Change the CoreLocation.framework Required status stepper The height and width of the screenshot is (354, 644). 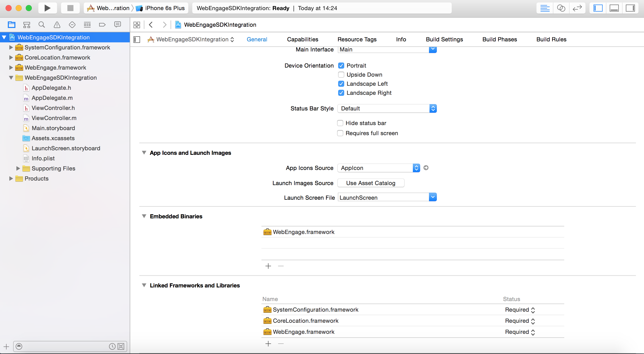[x=533, y=321]
